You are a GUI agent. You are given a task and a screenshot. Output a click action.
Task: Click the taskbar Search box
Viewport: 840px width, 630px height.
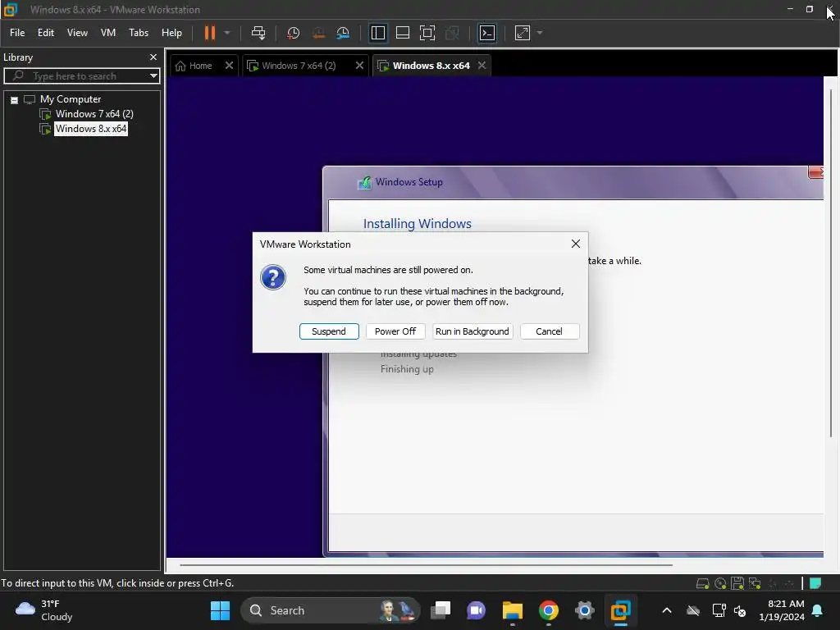coord(330,610)
